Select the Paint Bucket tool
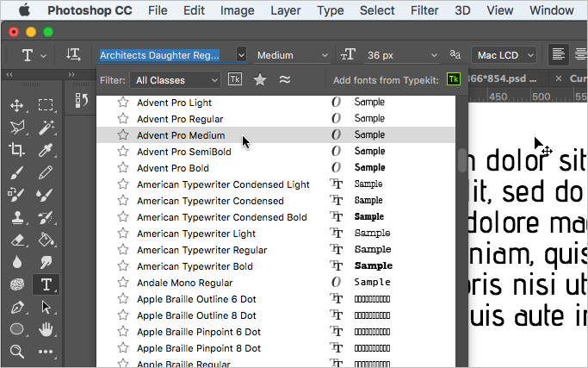 point(46,240)
